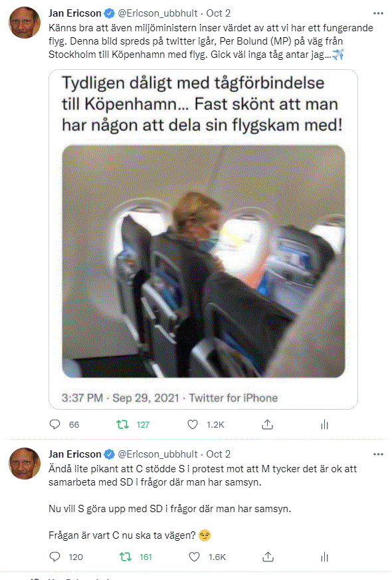Share the second tweet about C and SD
Image resolution: width=392 pixels, height=580 pixels.
click(268, 557)
